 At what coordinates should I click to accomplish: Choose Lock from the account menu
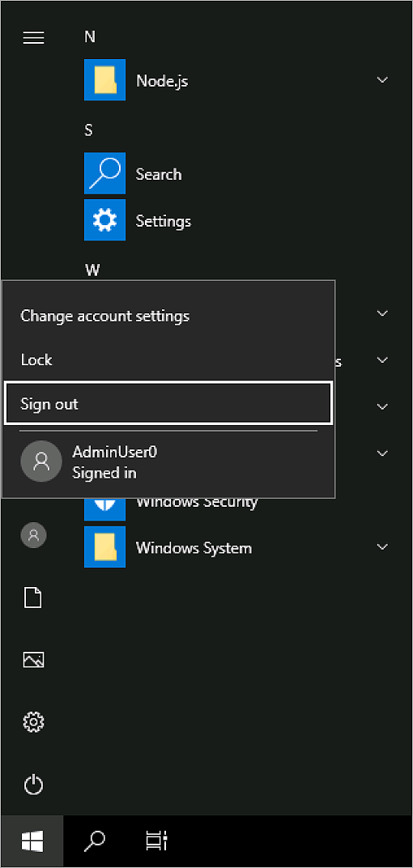36,360
